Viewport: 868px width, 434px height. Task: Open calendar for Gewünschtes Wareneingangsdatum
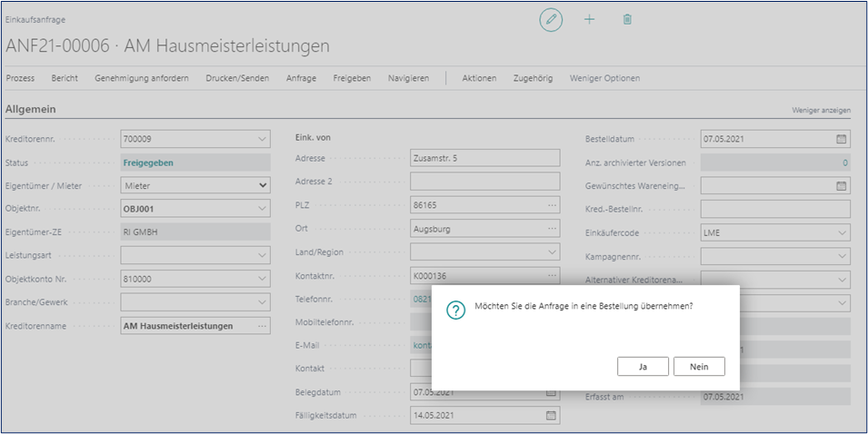pyautogui.click(x=842, y=186)
